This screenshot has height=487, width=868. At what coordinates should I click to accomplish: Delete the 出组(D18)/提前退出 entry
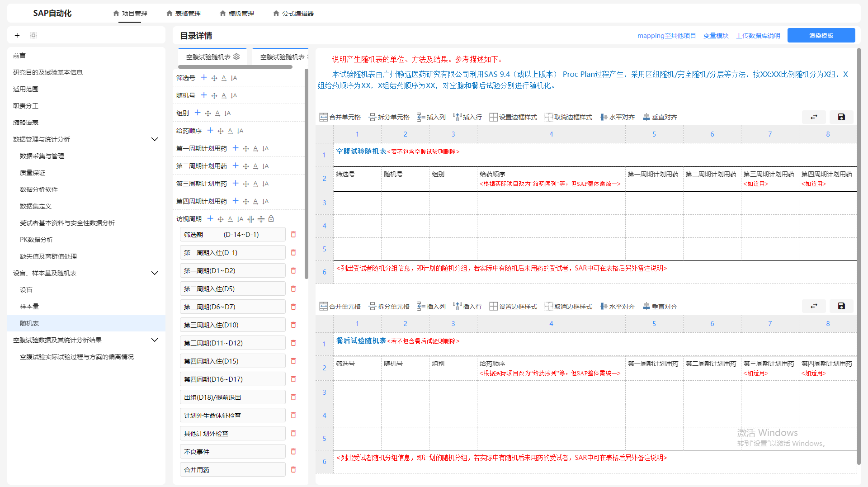coord(293,397)
